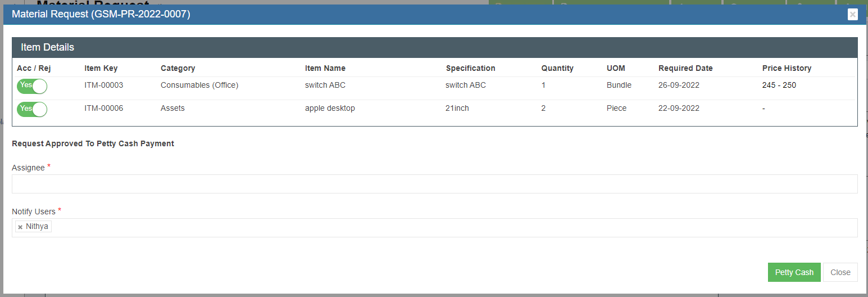Toggle accept switch for apple desktop item

32,109
